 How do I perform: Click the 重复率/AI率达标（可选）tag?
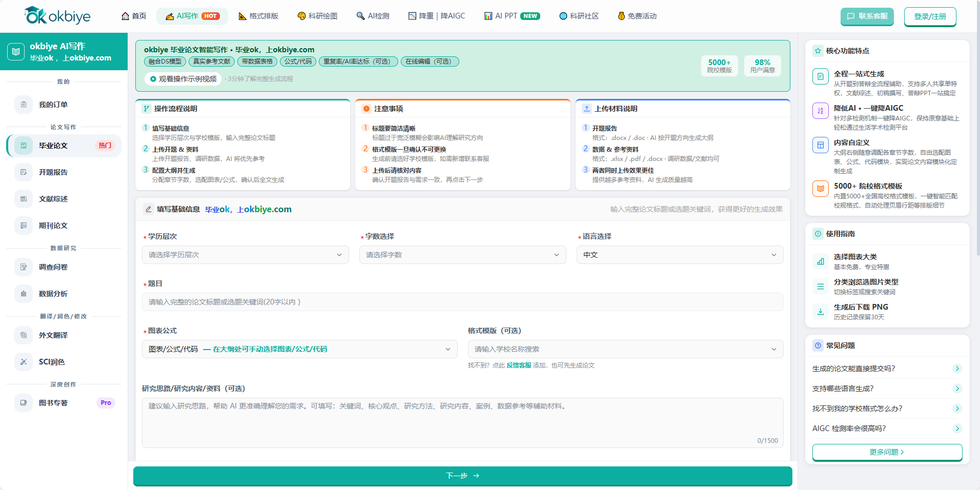[358, 62]
